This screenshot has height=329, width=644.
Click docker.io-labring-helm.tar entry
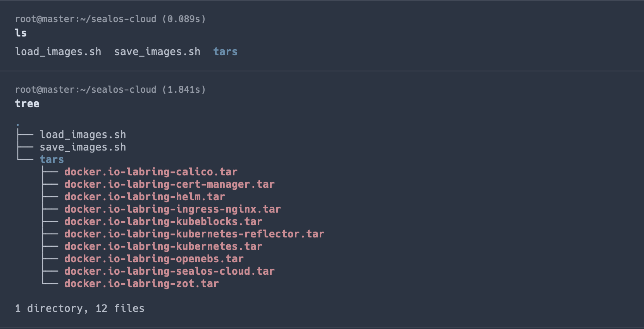click(145, 197)
